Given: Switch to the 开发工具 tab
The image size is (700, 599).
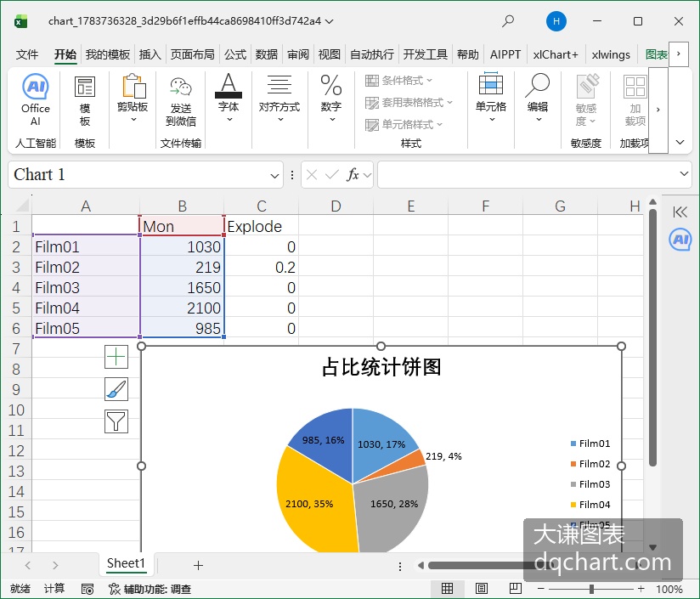Looking at the screenshot, I should pyautogui.click(x=425, y=54).
